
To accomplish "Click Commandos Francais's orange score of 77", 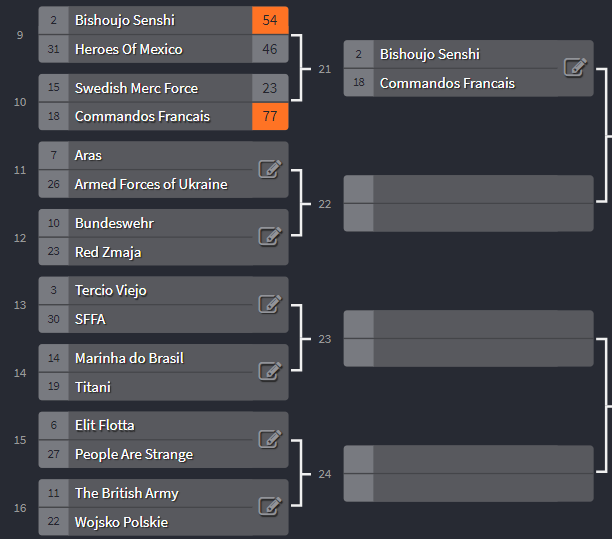I will point(270,116).
